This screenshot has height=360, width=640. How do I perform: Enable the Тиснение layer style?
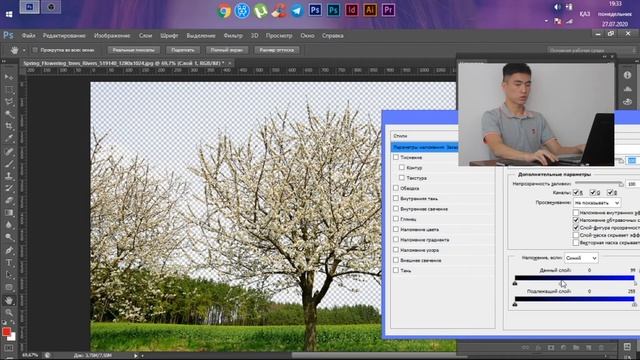click(x=396, y=157)
